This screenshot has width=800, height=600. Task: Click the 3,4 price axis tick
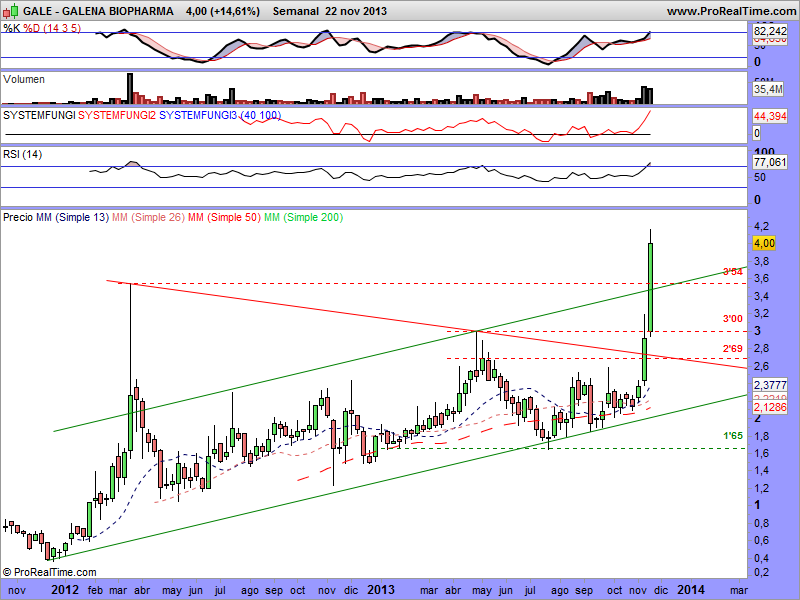761,296
